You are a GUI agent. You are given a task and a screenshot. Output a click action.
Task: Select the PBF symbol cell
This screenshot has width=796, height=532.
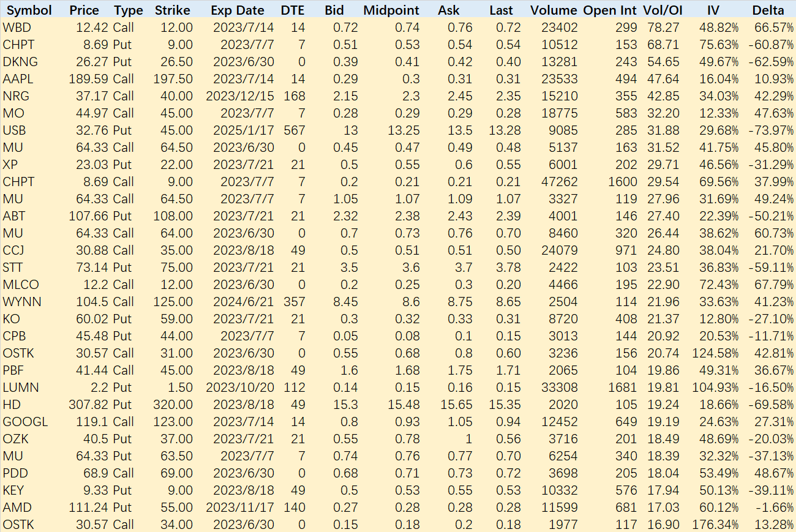[x=13, y=370]
